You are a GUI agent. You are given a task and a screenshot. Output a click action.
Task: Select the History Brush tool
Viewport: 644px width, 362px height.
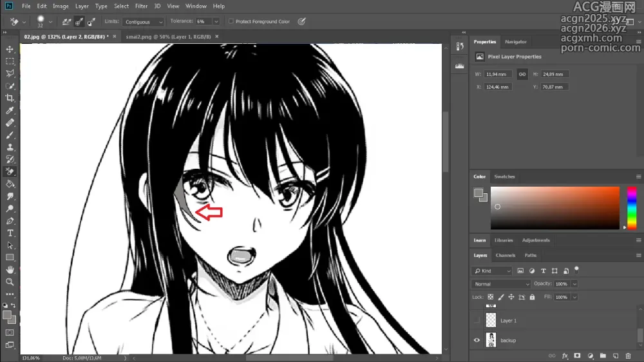[10, 160]
